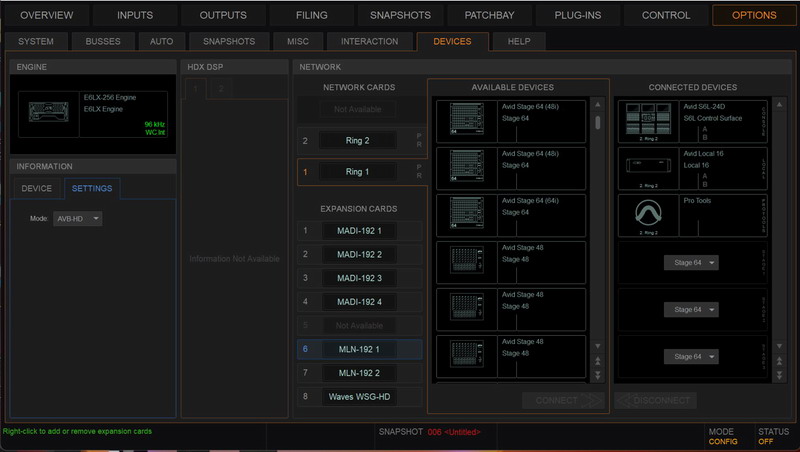Image resolution: width=800 pixels, height=452 pixels.
Task: Click the Avid S6L-24D control surface icon
Action: [x=646, y=119]
